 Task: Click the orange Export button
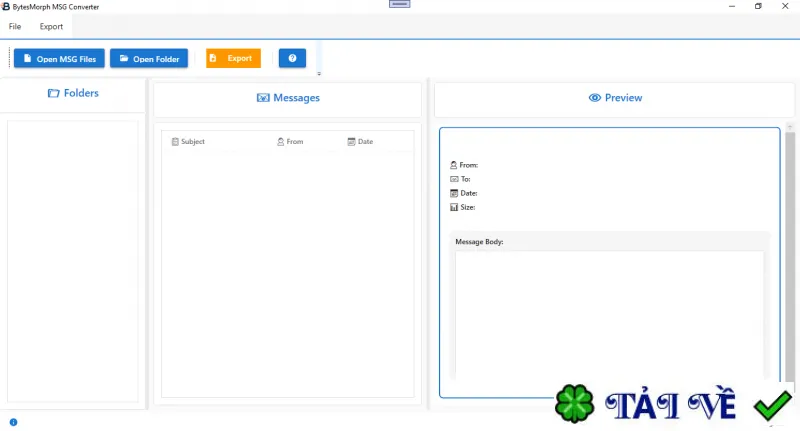click(x=233, y=58)
